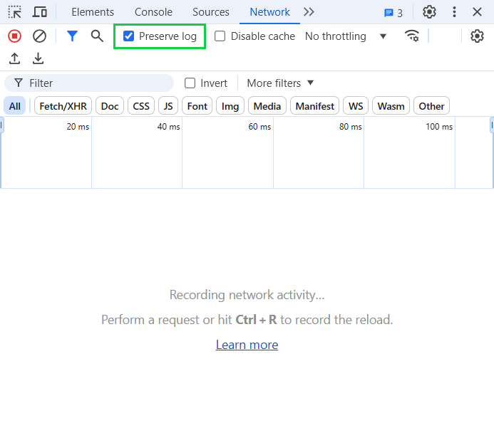Click the blue filter funnel icon

coord(72,36)
